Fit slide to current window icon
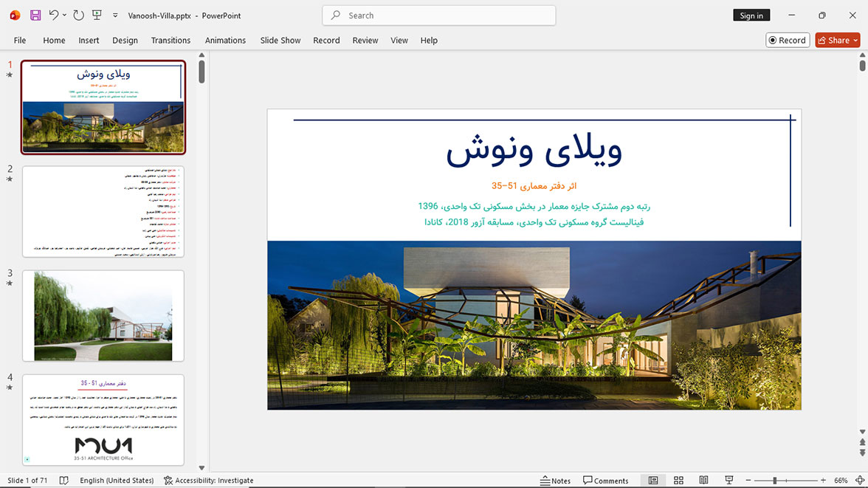The image size is (868, 488). pos(860,480)
